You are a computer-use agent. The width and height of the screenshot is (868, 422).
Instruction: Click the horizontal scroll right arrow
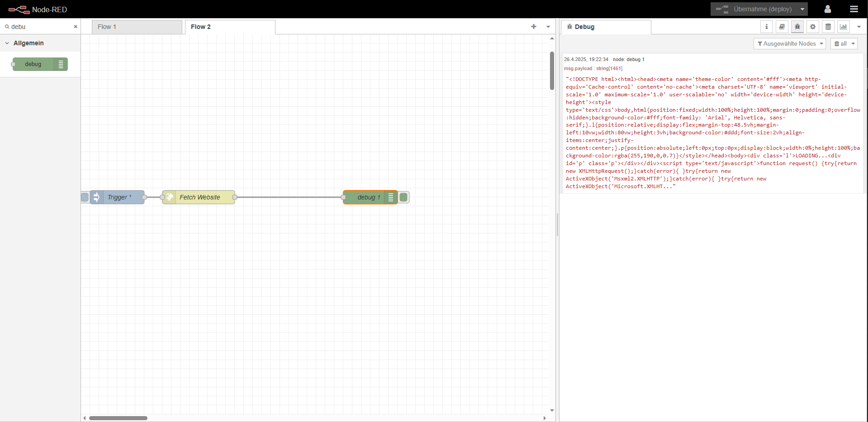pos(545,418)
